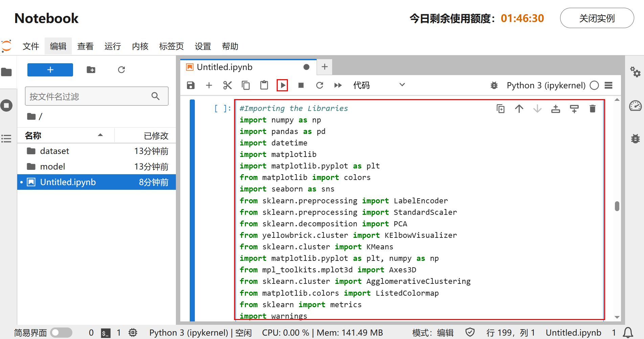This screenshot has width=644, height=339.
Task: Interrupt the kernel with stop square icon
Action: point(301,85)
